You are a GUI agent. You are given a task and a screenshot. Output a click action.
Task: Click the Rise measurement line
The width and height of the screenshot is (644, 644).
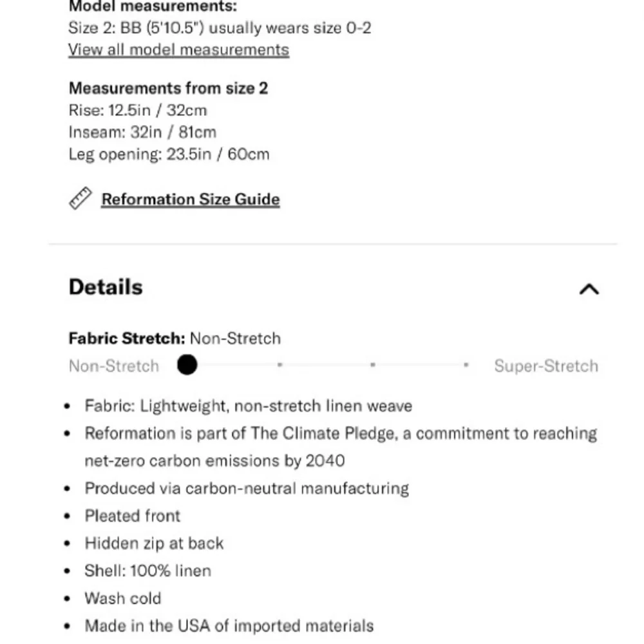(x=138, y=111)
